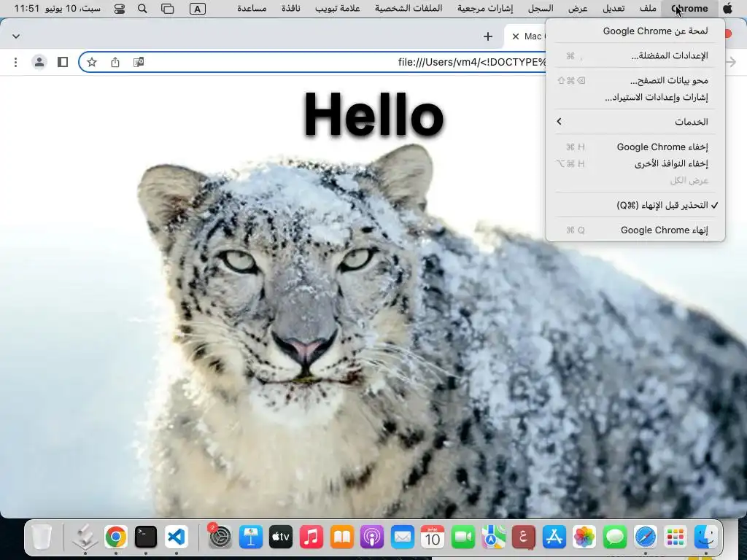Open System Settings from the Dock
This screenshot has height=560, width=747.
(220, 537)
